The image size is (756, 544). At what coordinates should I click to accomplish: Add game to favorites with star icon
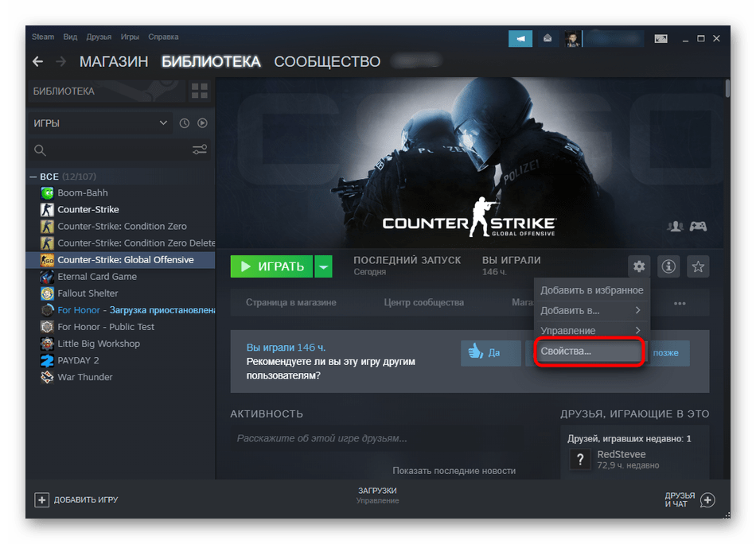tap(698, 266)
